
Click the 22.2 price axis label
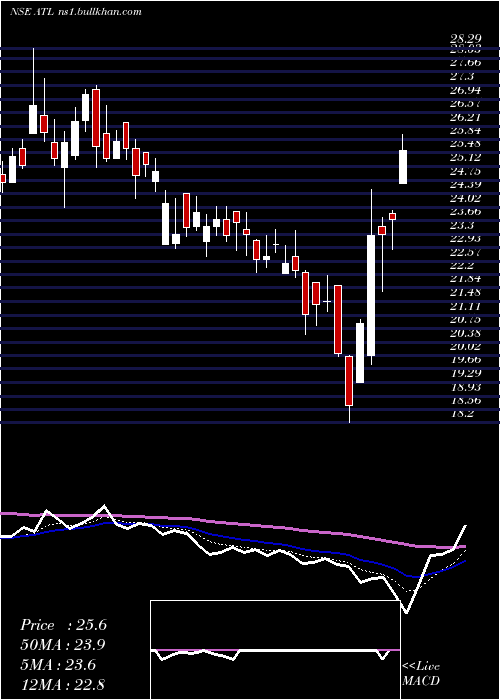pos(461,265)
